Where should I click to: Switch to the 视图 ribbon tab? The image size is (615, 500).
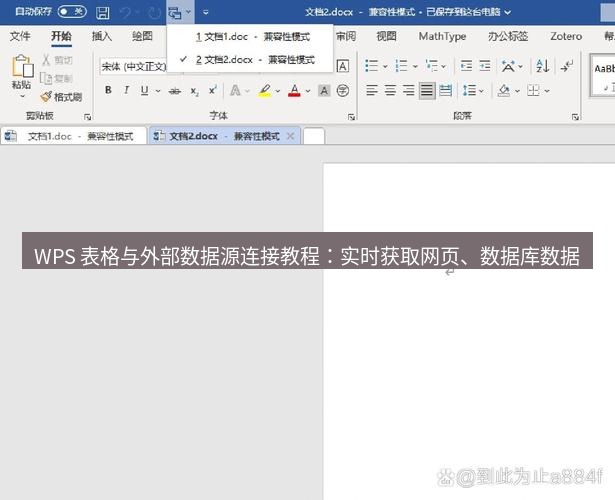pyautogui.click(x=386, y=36)
